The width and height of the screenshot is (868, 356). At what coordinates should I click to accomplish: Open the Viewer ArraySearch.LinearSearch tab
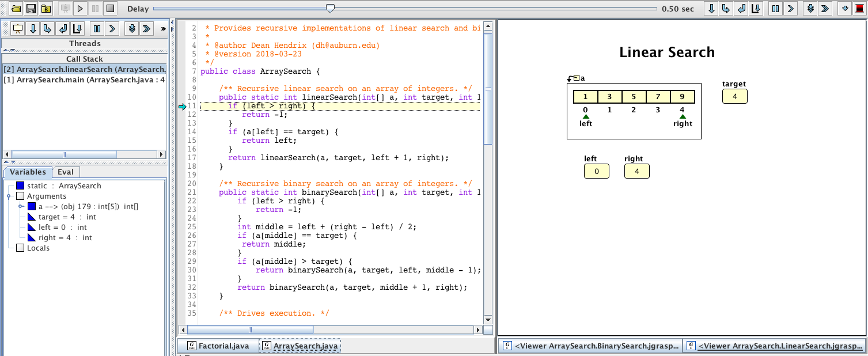pyautogui.click(x=775, y=346)
